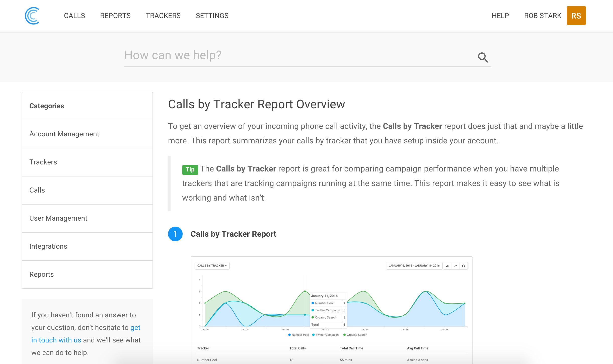Select the bar chart view icon
Image resolution: width=613 pixels, height=364 pixels.
coord(447,266)
